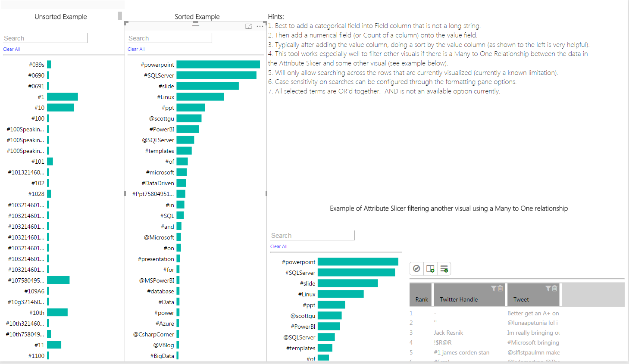The height and width of the screenshot is (364, 629).
Task: Click the Rank column header
Action: [x=421, y=295]
